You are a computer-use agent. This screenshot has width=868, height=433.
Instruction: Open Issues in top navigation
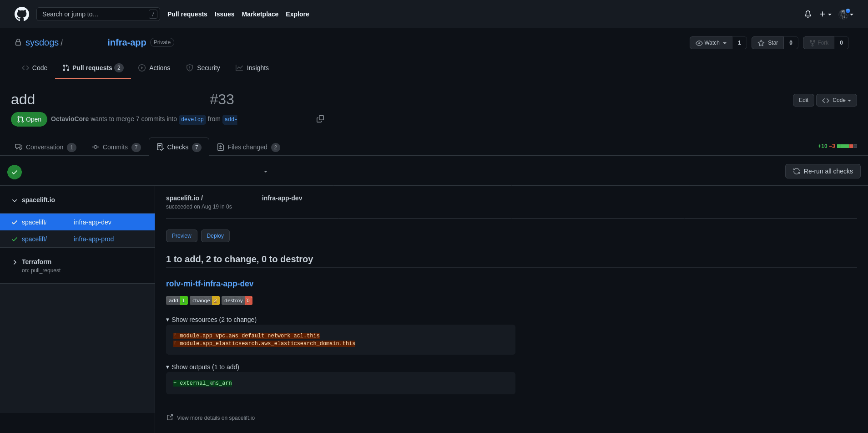[224, 14]
